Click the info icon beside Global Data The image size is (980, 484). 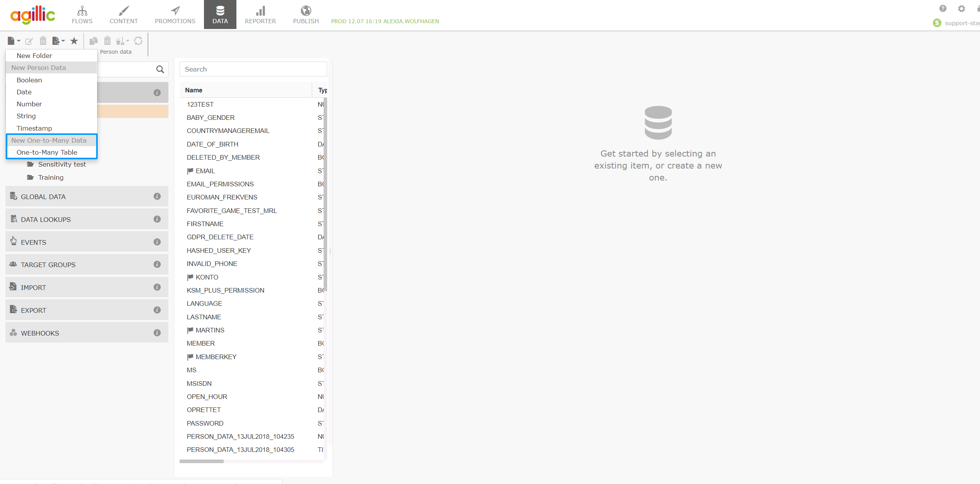coord(157,196)
